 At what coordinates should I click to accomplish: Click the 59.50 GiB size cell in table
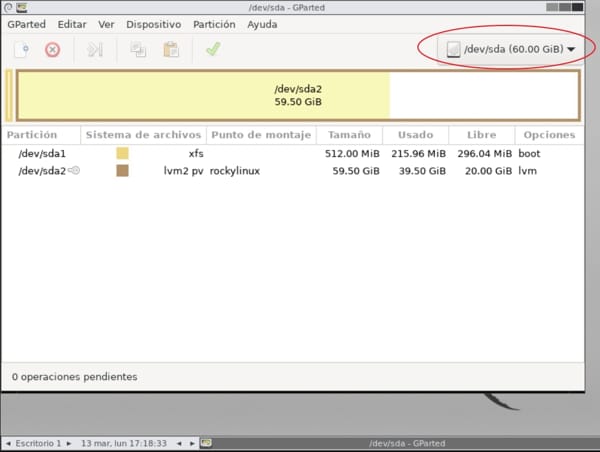click(356, 171)
